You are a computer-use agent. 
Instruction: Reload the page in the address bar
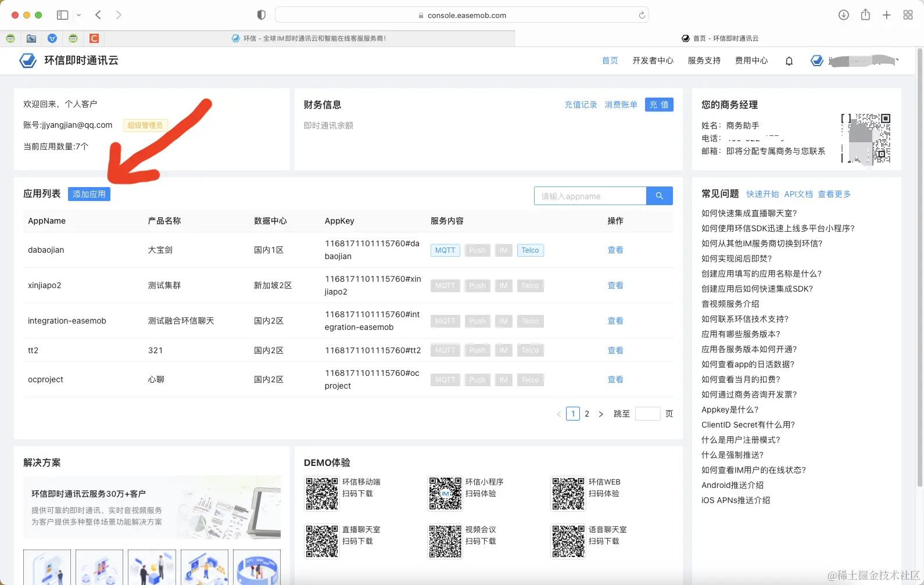click(642, 15)
